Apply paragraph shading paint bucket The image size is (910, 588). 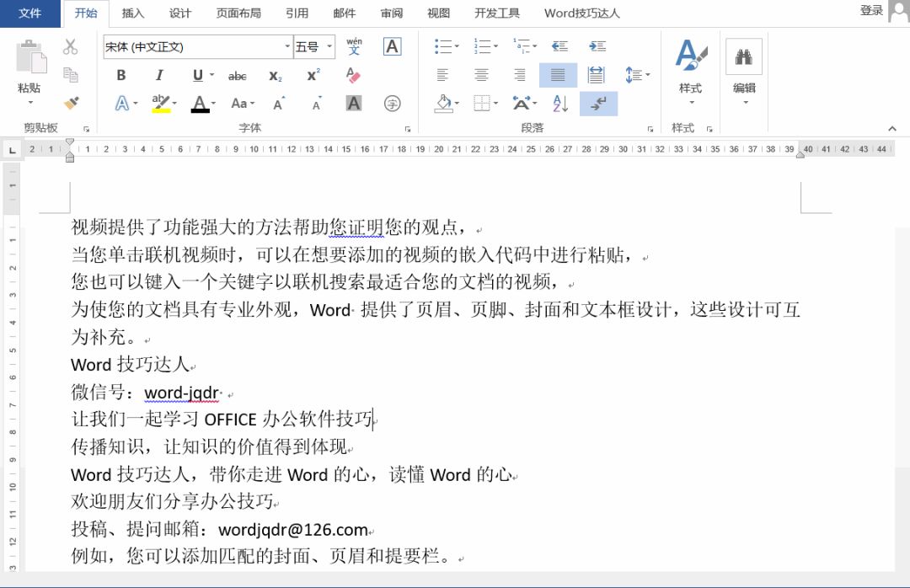point(443,104)
